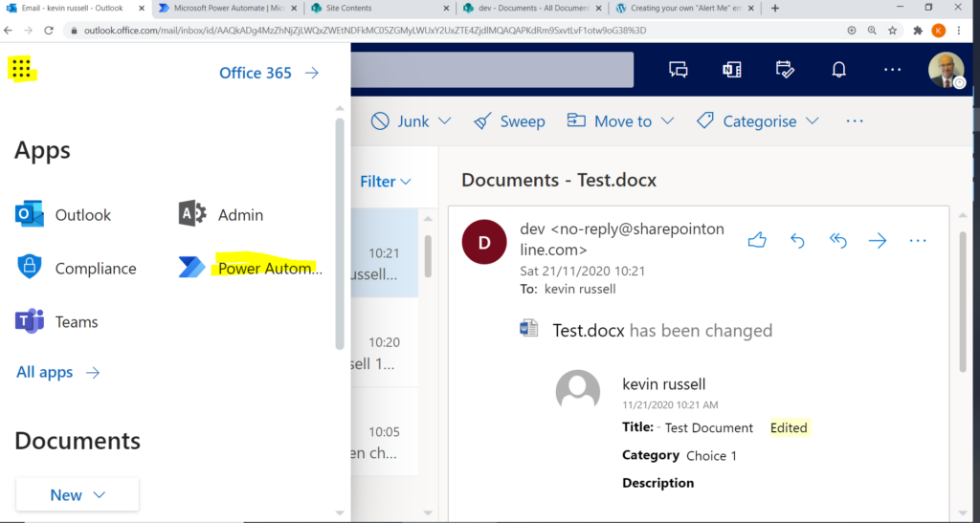Switch to the Site Contents tab
The width and height of the screenshot is (980, 523).
coord(378,8)
